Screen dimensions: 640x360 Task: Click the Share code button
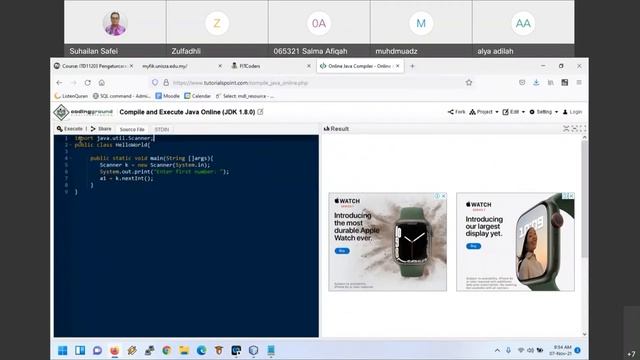[101, 129]
